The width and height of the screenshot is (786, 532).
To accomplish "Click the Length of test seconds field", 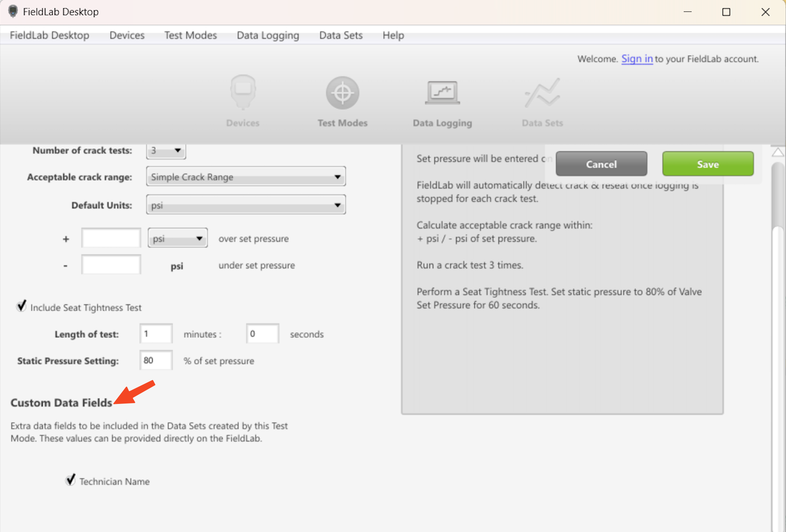I will [262, 334].
